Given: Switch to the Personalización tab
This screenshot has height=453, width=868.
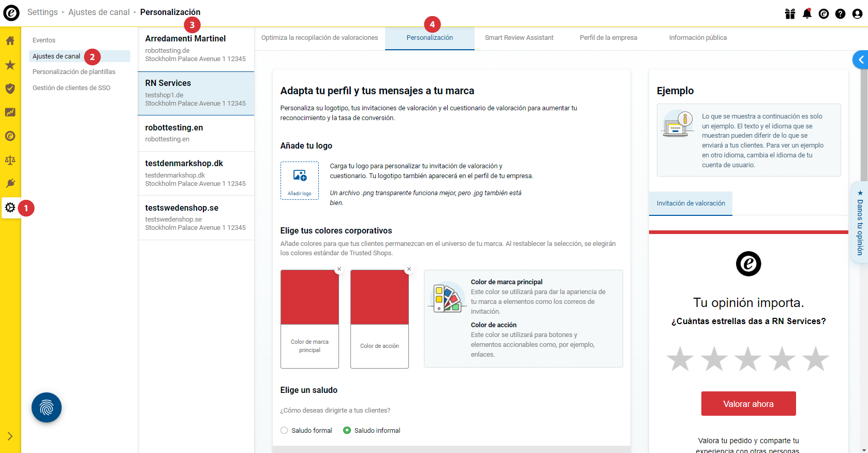Looking at the screenshot, I should coord(430,38).
